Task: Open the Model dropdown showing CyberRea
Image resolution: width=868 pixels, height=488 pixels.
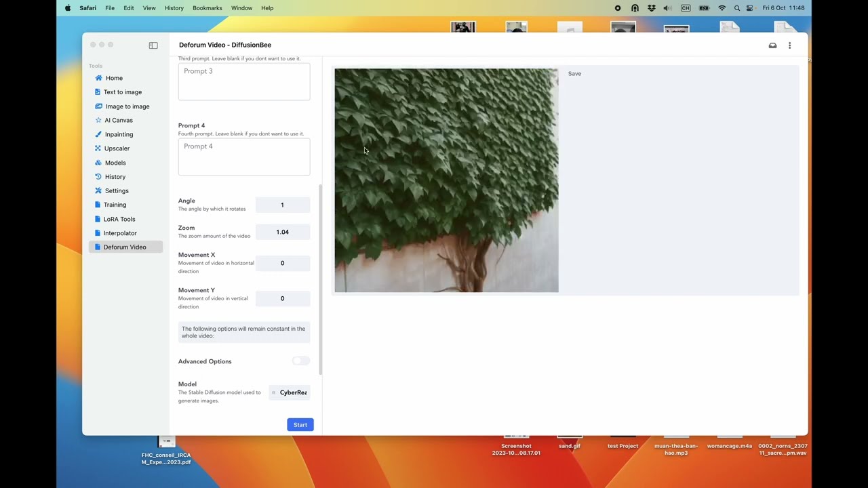Action: click(x=290, y=392)
